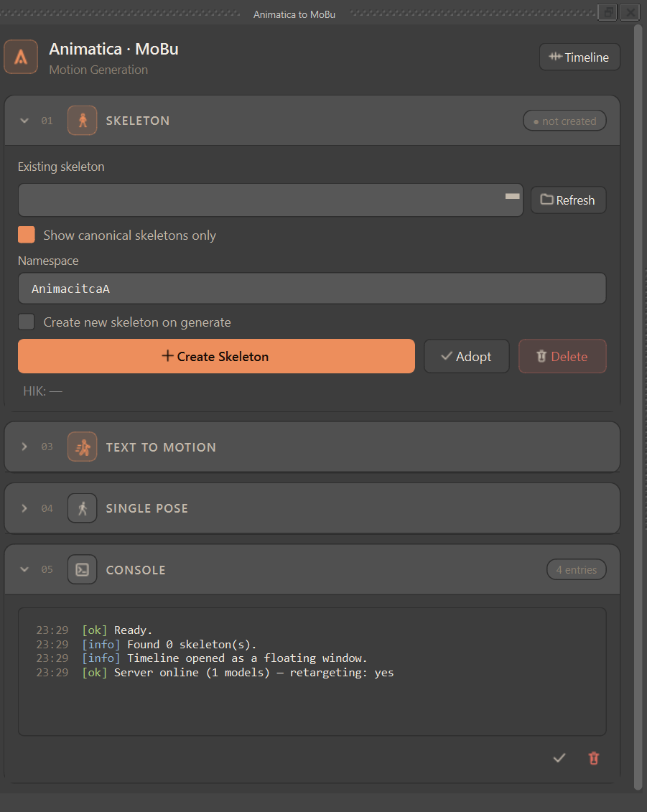Enable Create new skeleton on generate

(x=27, y=322)
